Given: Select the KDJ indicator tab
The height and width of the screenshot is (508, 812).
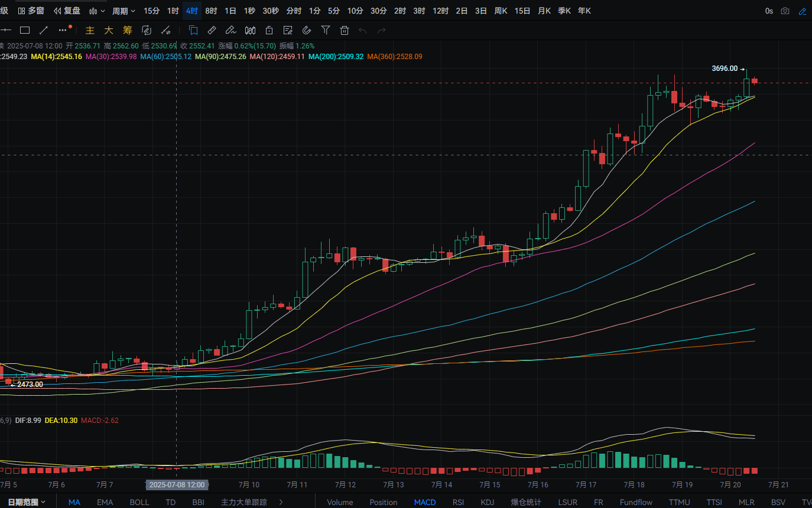Looking at the screenshot, I should [488, 502].
